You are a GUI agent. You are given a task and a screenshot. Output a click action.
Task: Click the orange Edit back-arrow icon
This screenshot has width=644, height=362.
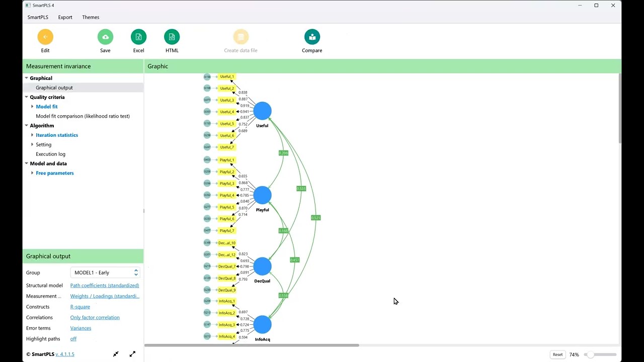click(x=45, y=37)
